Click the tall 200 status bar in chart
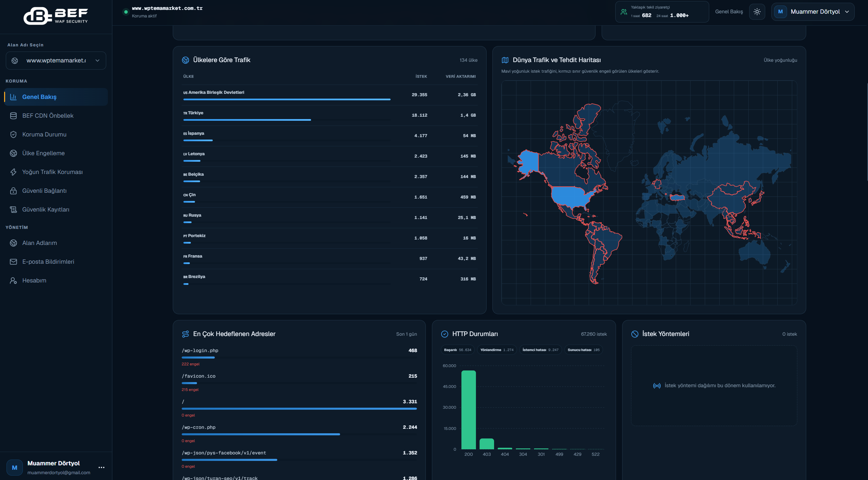 468,410
